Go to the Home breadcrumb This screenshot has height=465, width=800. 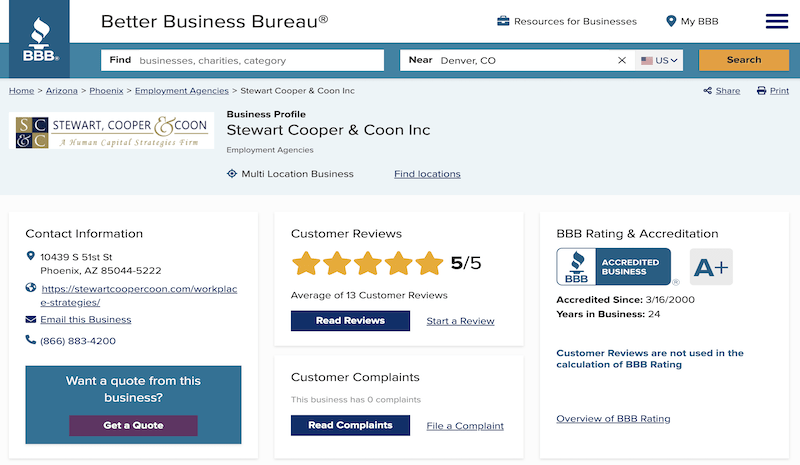(21, 90)
